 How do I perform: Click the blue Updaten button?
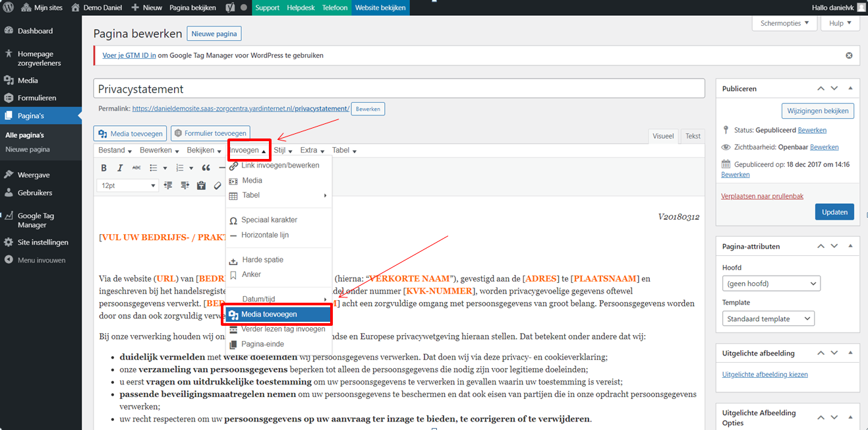(834, 212)
